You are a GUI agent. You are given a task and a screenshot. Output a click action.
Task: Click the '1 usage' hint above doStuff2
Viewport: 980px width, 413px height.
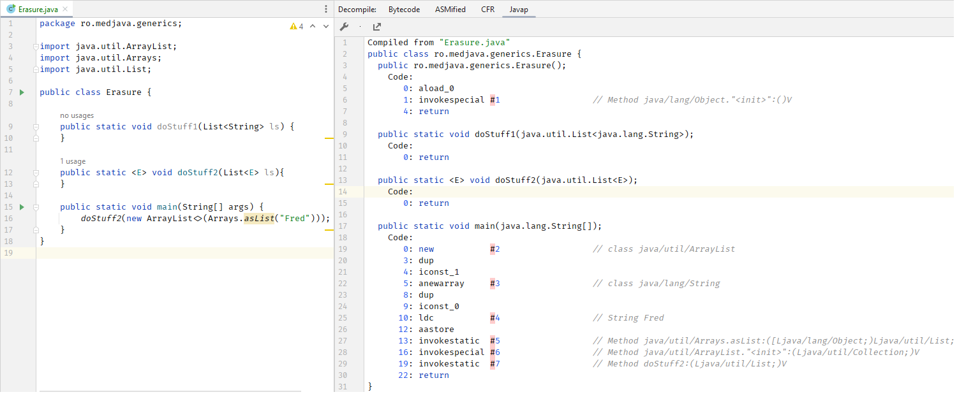(x=73, y=161)
